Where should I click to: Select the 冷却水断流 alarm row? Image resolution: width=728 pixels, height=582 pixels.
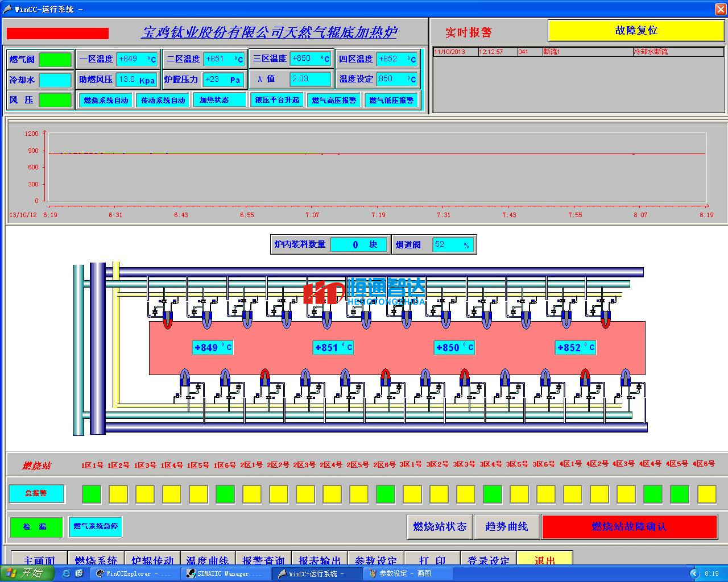point(578,52)
